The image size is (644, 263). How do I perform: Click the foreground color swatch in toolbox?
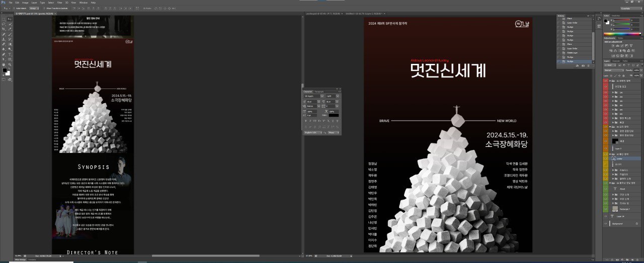(x=5, y=69)
